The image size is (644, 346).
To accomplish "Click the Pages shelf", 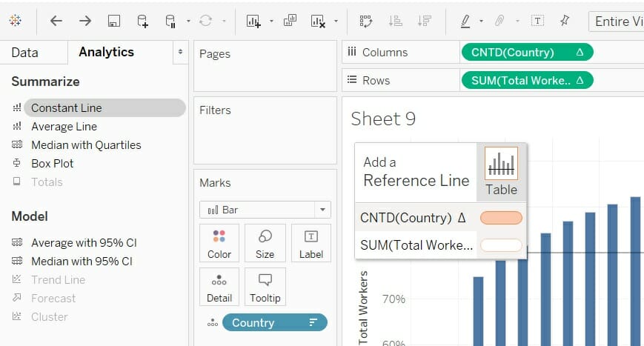I will [x=265, y=66].
